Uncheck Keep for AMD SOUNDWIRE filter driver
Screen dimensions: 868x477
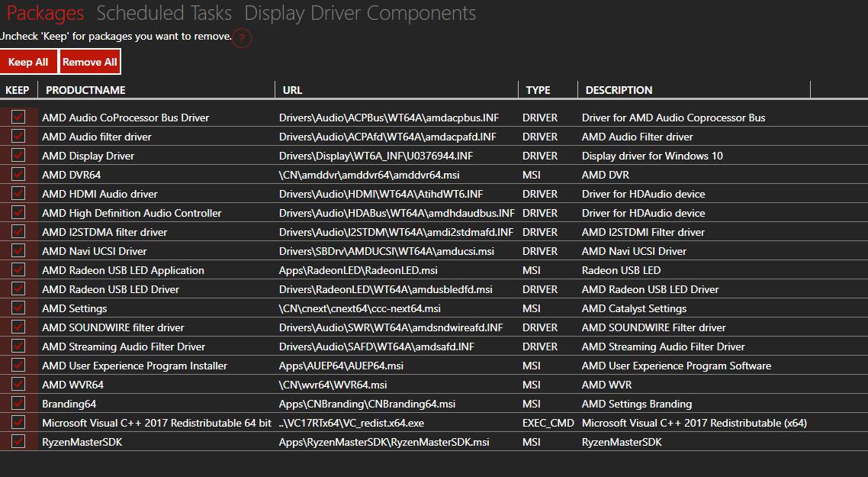[18, 327]
